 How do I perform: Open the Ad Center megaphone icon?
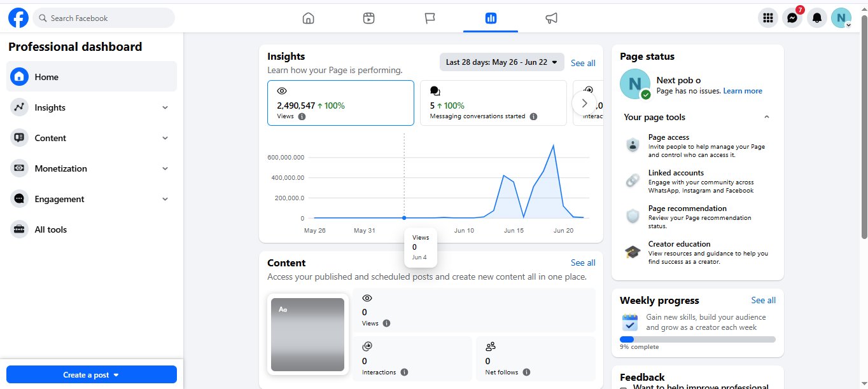point(552,18)
